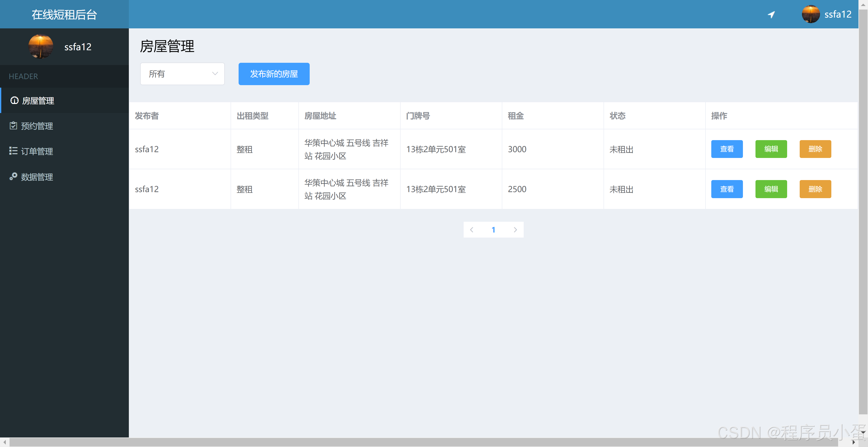Click the 房屋管理 sidebar icon
The image size is (868, 447).
click(15, 100)
